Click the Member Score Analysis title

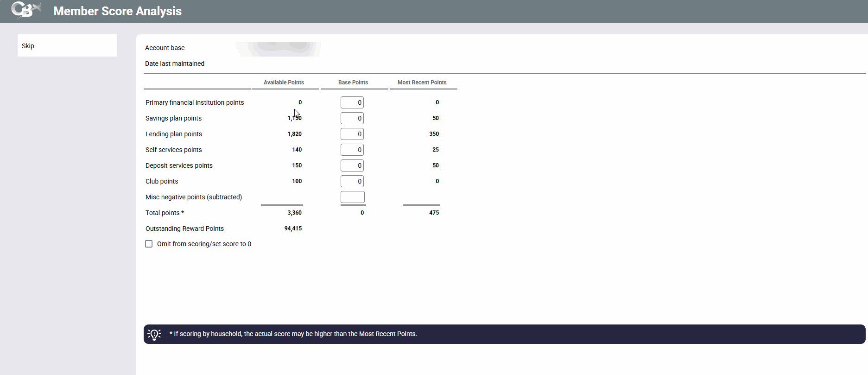click(117, 11)
